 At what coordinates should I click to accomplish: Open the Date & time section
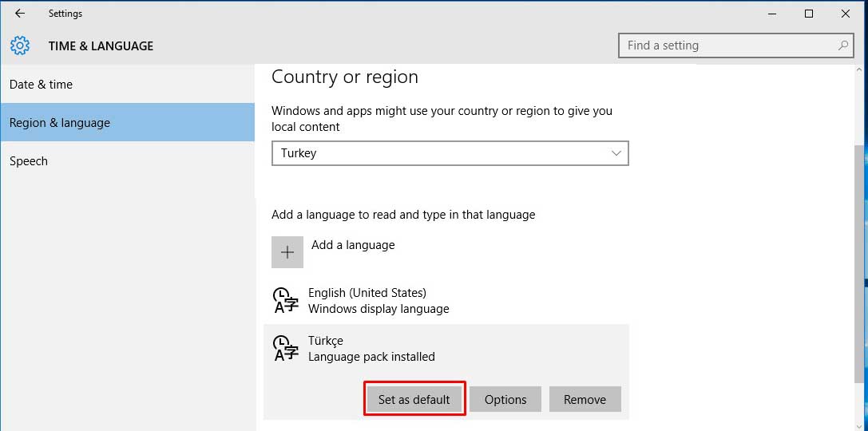(x=41, y=85)
